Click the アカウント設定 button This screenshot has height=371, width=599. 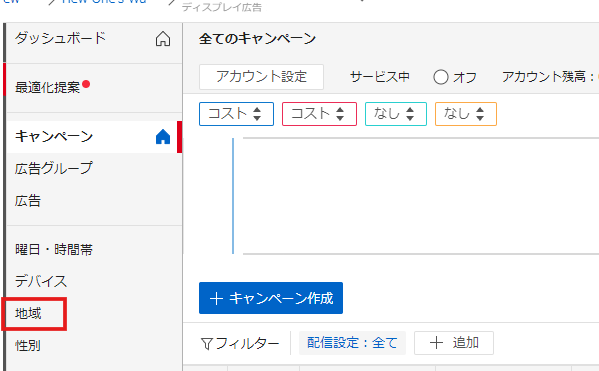coord(261,76)
